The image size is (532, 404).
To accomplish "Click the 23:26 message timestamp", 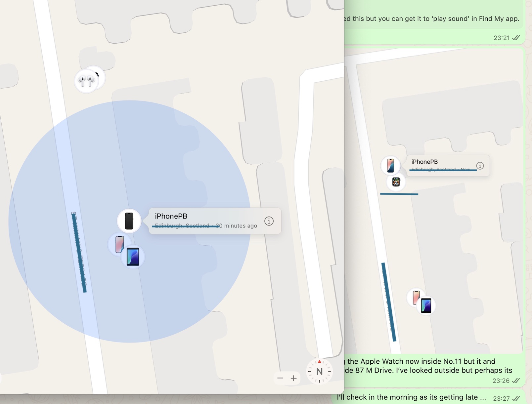I will [501, 381].
